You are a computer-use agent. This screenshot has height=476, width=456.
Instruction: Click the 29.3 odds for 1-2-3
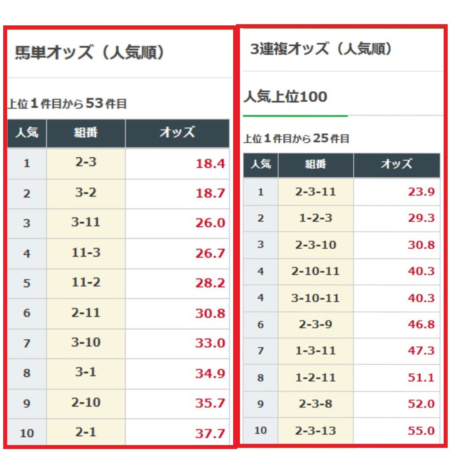coord(421,218)
